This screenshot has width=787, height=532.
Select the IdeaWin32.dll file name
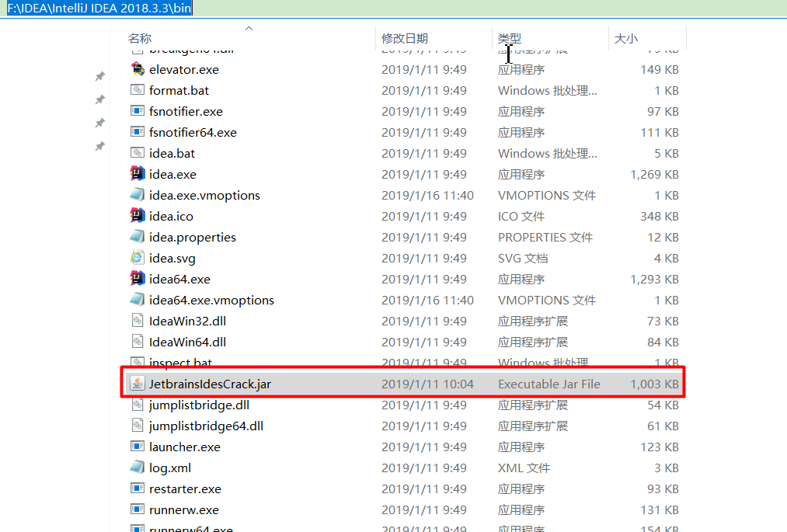pyautogui.click(x=187, y=322)
